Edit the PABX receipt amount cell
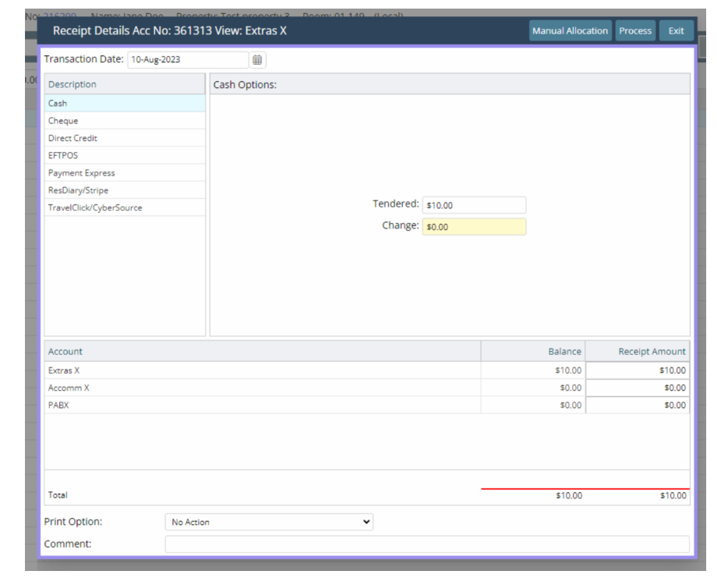Viewport: 728px width, 578px height. click(637, 405)
